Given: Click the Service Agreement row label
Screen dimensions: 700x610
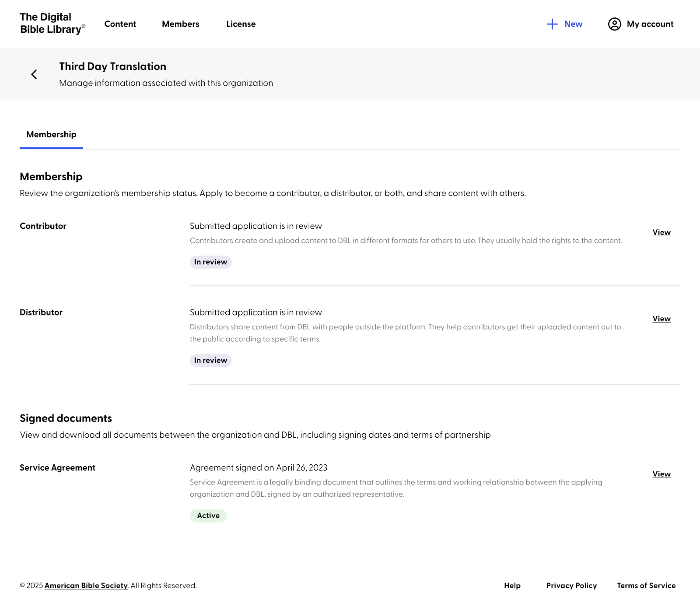Looking at the screenshot, I should point(57,467).
